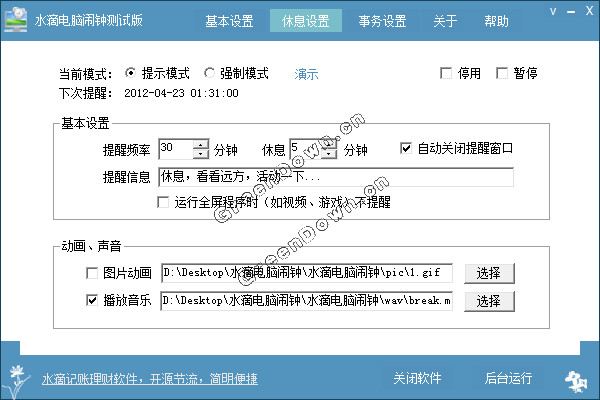Click the flower icon in footer
600x400 pixels.
click(17, 382)
